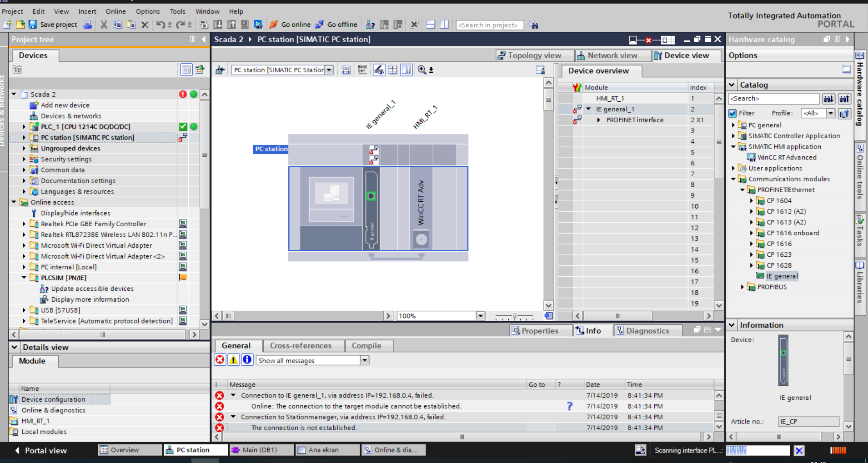Click the Scanning interface progress bar
This screenshot has height=463, width=868.
point(758,450)
